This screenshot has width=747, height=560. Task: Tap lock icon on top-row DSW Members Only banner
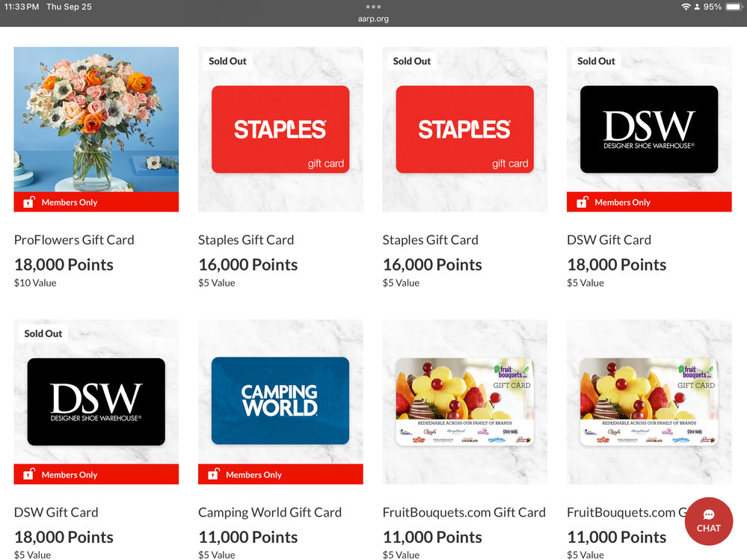click(582, 202)
